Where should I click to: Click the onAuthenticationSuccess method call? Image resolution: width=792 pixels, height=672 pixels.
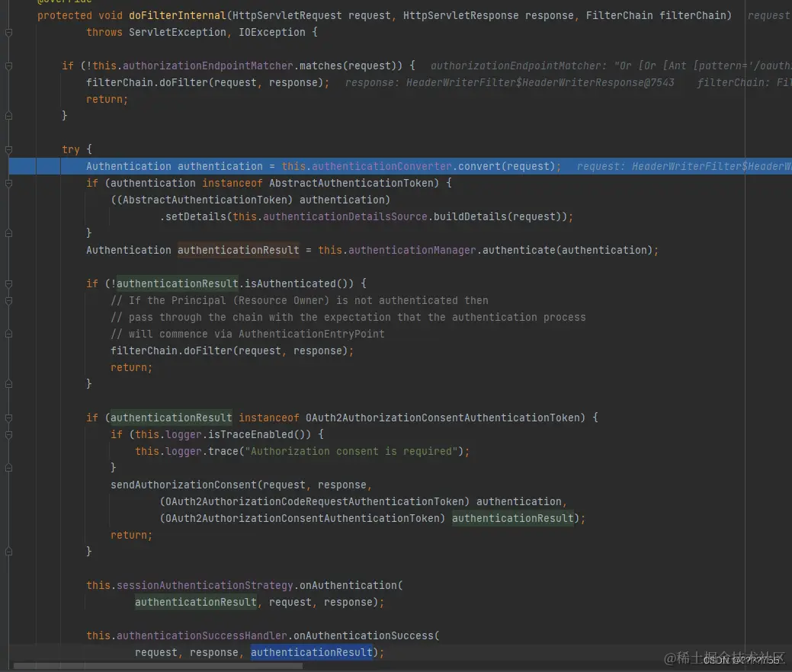click(363, 635)
